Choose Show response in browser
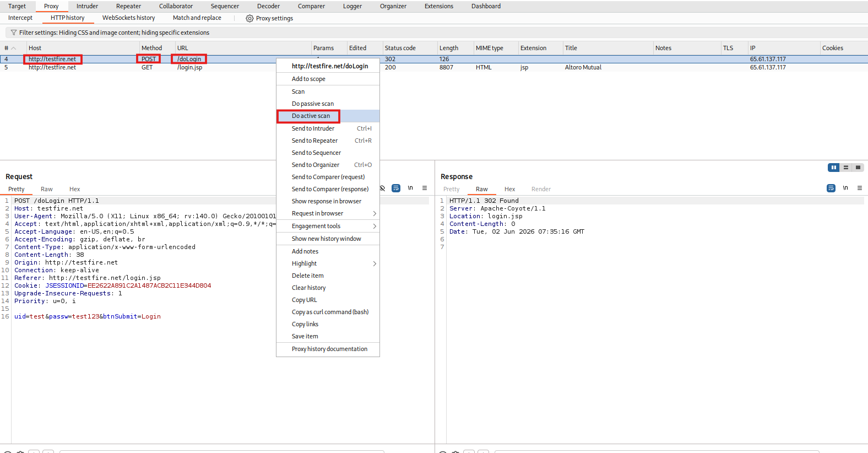 point(328,201)
